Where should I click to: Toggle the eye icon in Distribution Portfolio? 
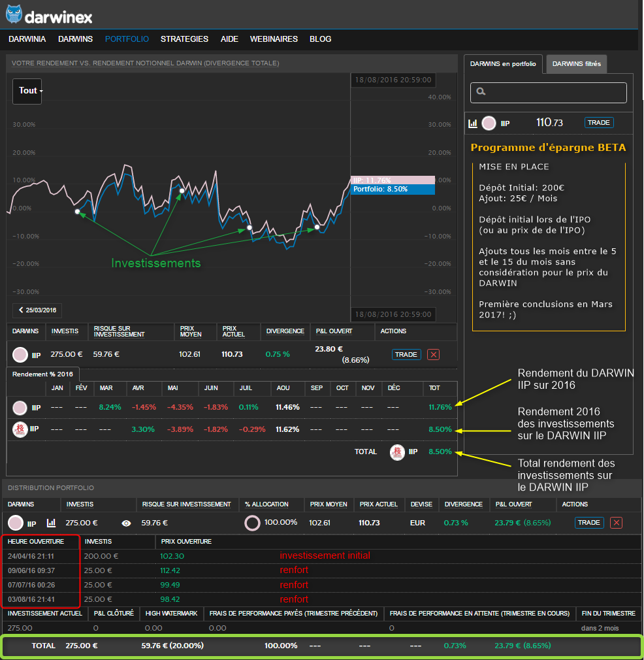pyautogui.click(x=127, y=523)
